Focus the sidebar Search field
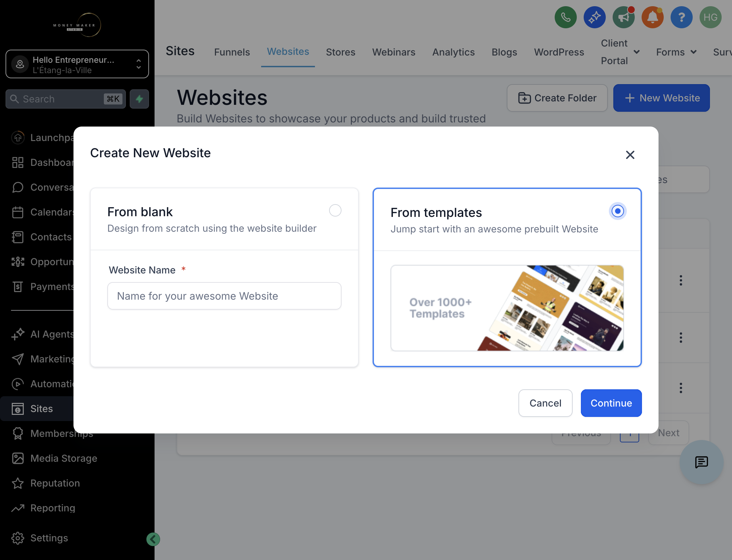The image size is (732, 560). (66, 99)
